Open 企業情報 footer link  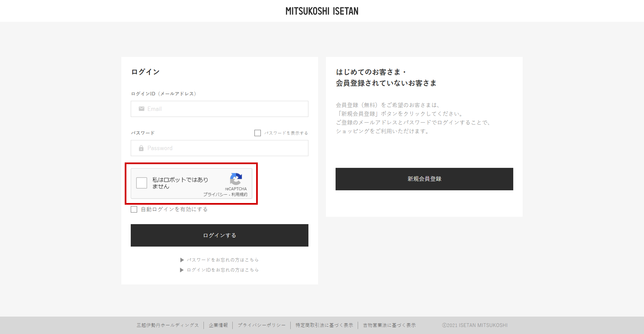click(218, 325)
